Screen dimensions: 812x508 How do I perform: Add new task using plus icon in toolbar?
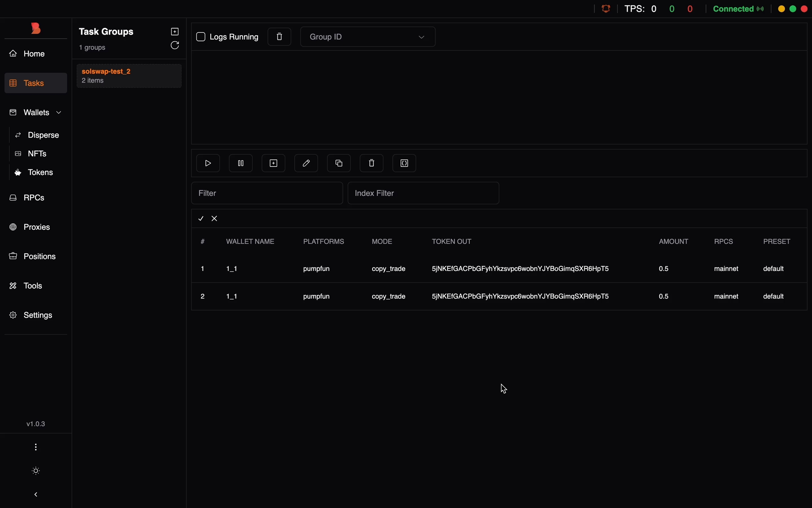[x=273, y=163]
